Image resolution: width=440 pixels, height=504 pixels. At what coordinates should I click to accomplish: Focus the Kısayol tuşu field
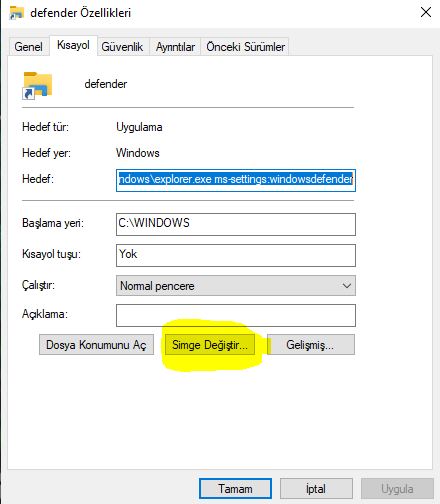tap(236, 255)
